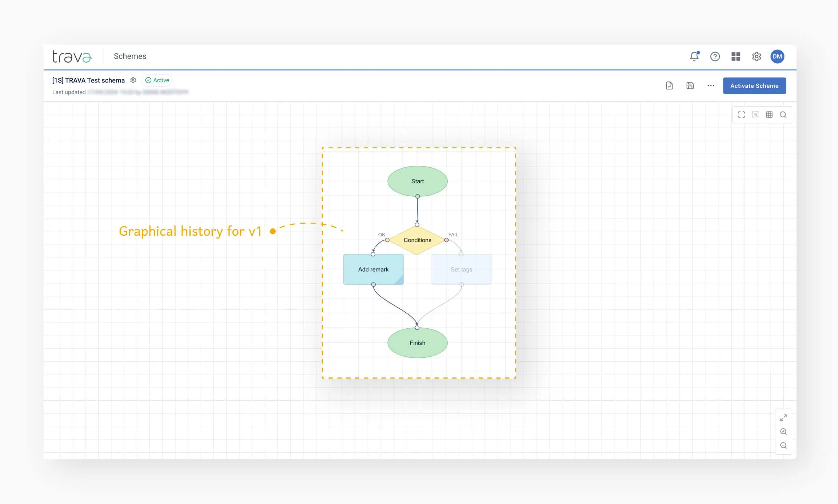Select the Conditions diamond node

pyautogui.click(x=417, y=240)
